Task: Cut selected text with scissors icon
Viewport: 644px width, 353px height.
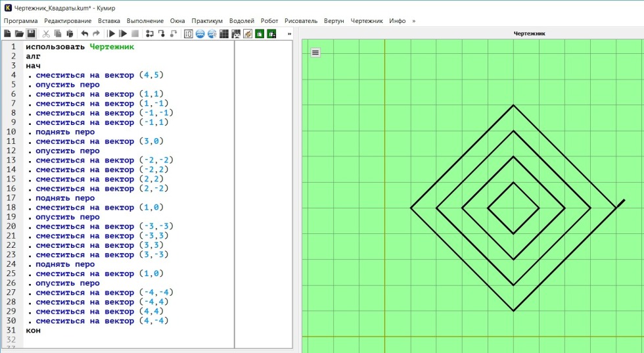Action: coord(47,34)
